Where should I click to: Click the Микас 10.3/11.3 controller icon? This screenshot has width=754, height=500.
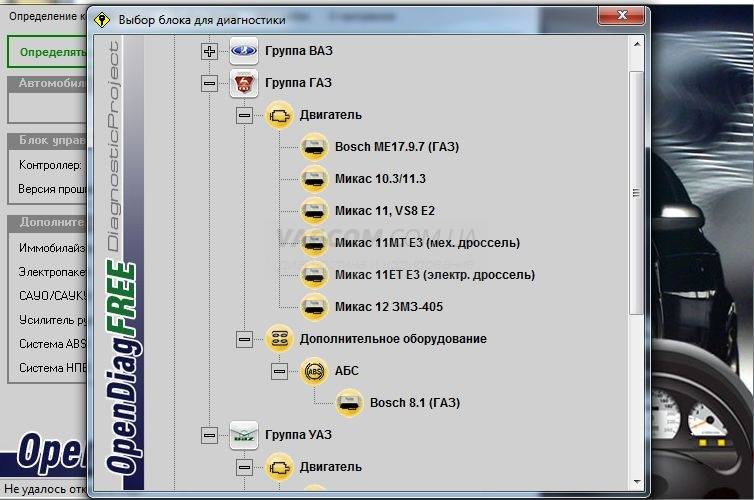tap(314, 179)
